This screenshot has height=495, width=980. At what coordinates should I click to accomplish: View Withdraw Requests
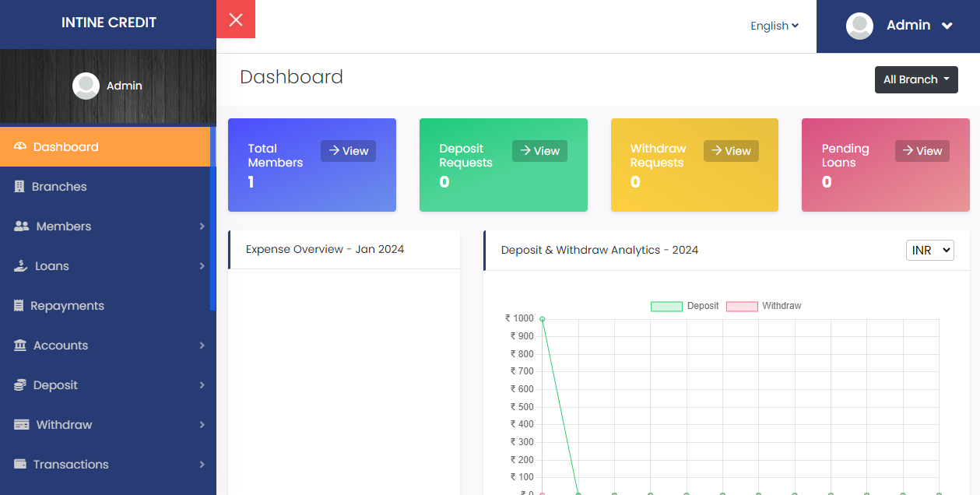click(x=730, y=151)
